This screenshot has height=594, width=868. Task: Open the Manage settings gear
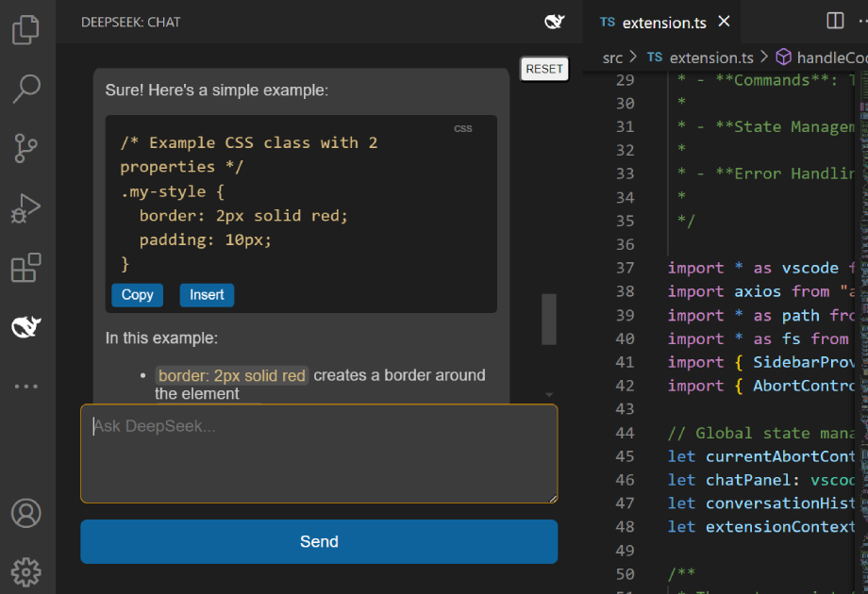26,571
